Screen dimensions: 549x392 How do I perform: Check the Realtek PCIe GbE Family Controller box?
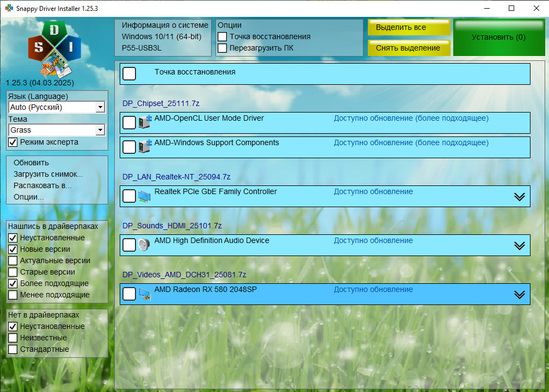click(129, 196)
